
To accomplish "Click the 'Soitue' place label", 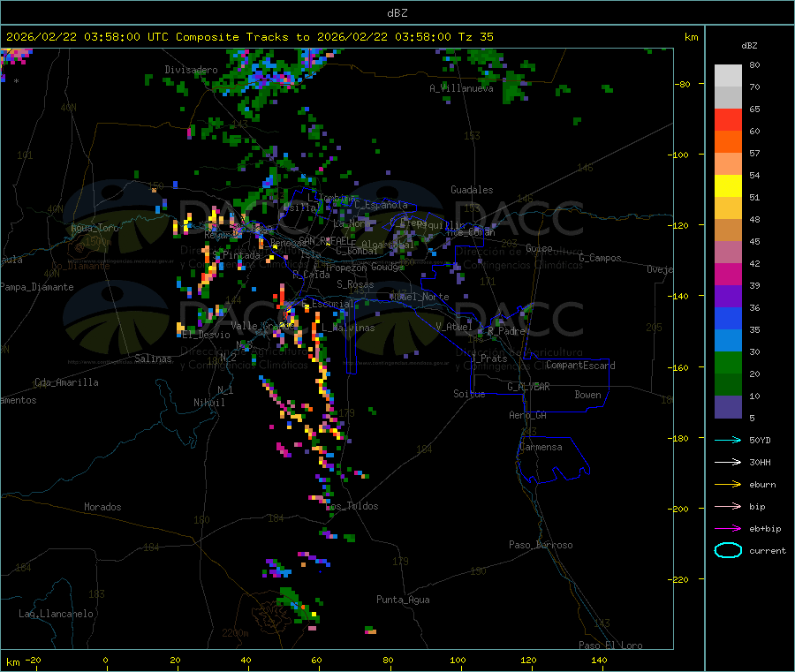I will 470,394.
